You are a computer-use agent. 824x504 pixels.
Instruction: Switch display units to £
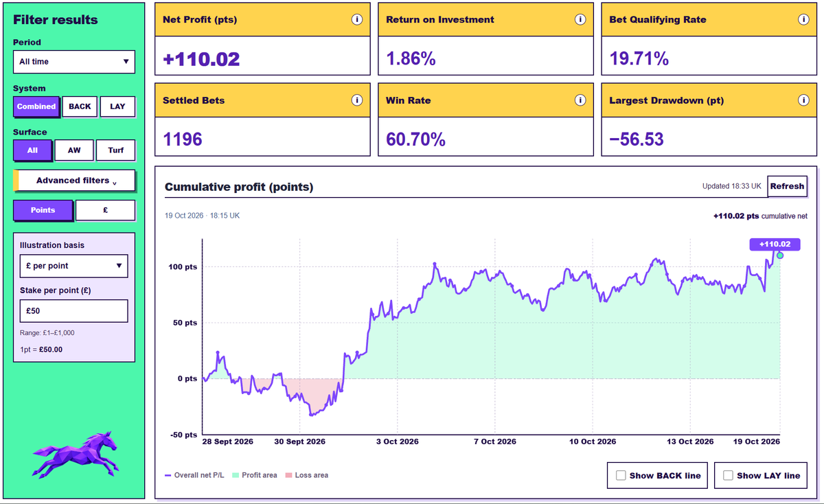105,210
